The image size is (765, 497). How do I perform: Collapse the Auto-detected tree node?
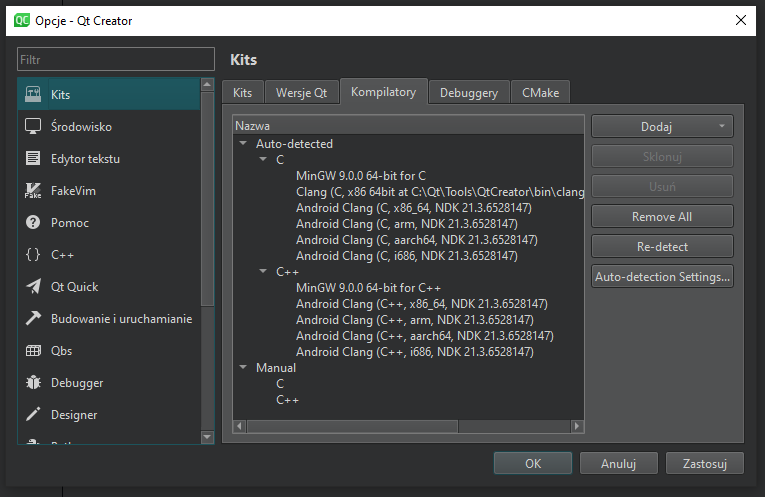coord(243,144)
